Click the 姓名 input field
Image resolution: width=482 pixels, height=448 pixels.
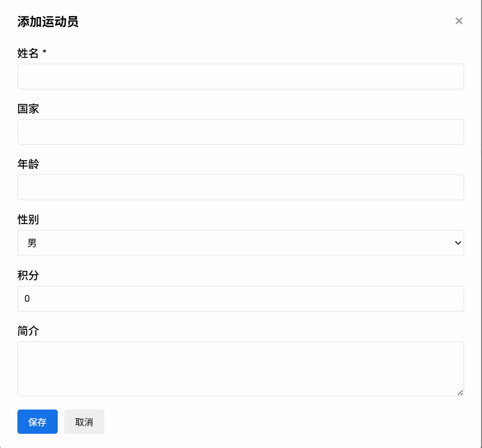[241, 76]
